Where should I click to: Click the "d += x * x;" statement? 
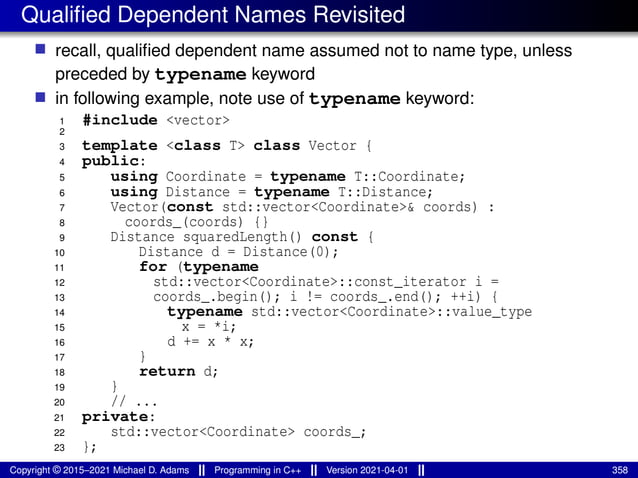coord(210,342)
